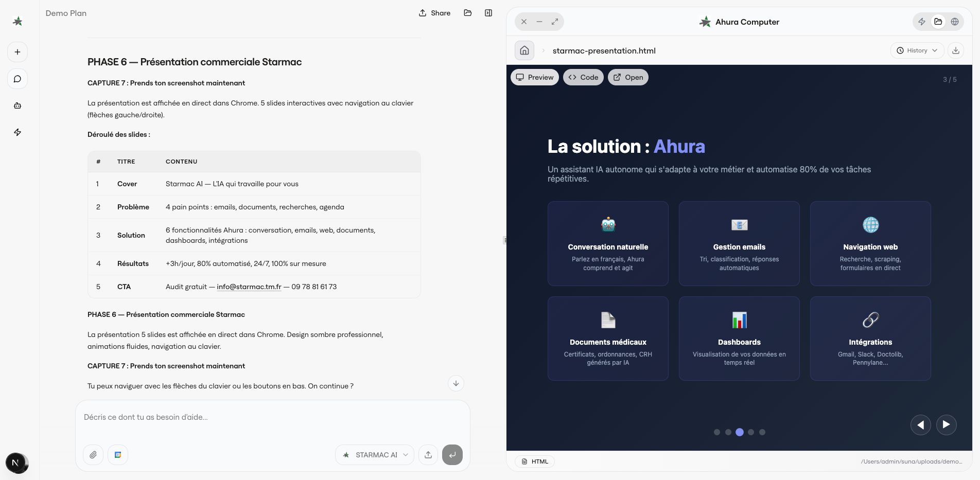This screenshot has width=980, height=480.
Task: Click the Résultats row title
Action: click(133, 263)
